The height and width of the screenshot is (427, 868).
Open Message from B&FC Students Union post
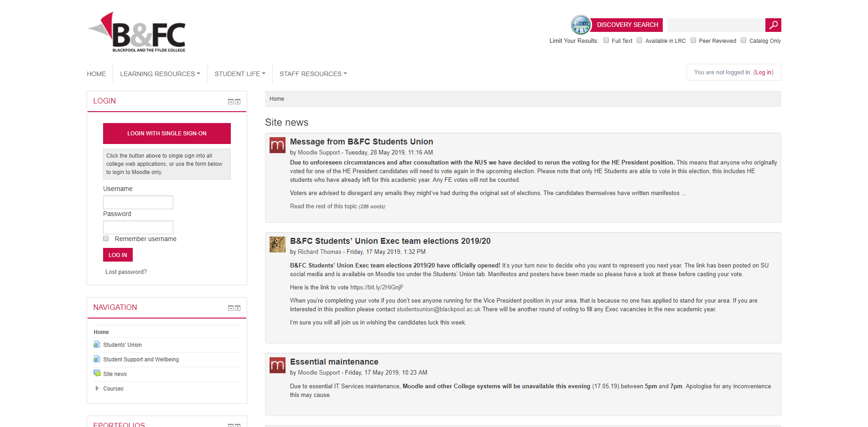tap(361, 142)
